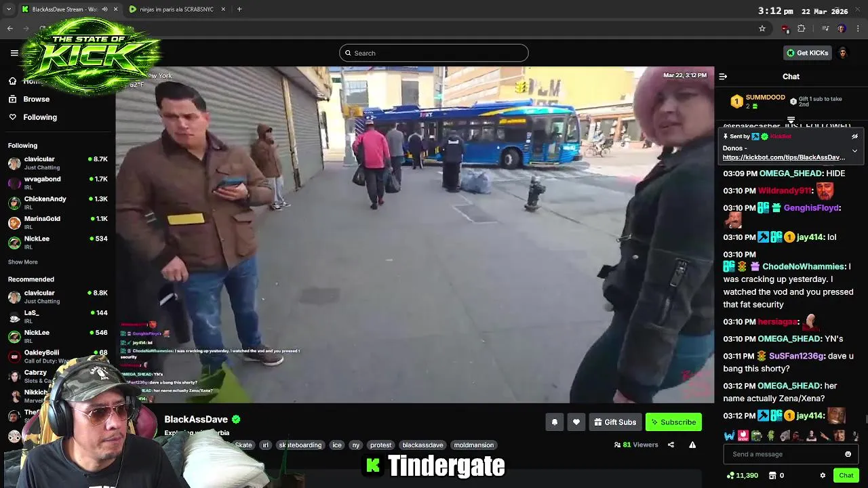The width and height of the screenshot is (868, 488).
Task: Expand Following list with Show more
Action: [23, 262]
